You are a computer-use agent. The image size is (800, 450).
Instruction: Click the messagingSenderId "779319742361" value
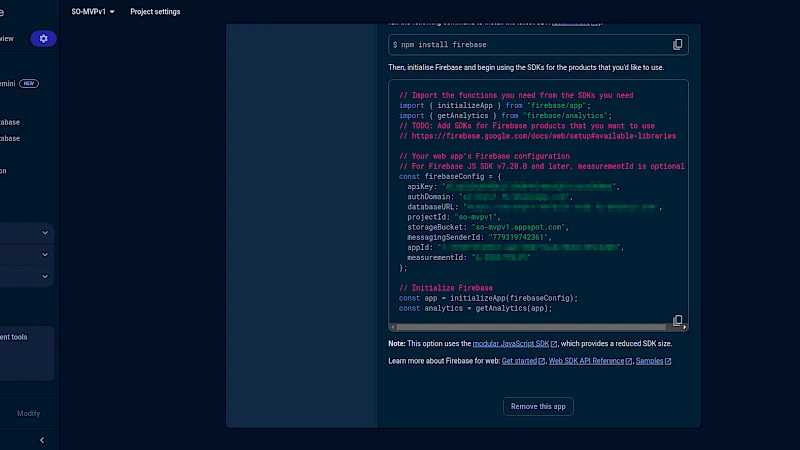pyautogui.click(x=519, y=237)
